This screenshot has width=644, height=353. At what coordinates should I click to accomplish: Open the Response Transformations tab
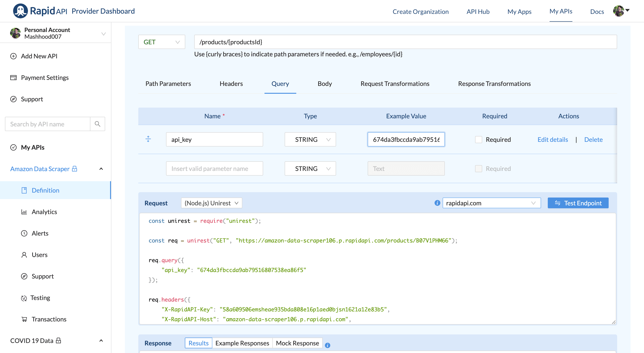494,83
